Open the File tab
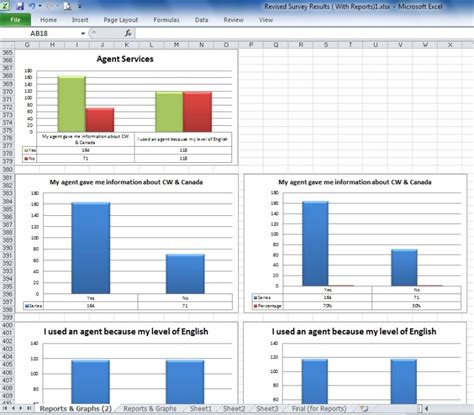This screenshot has height=415, width=474. (x=15, y=20)
